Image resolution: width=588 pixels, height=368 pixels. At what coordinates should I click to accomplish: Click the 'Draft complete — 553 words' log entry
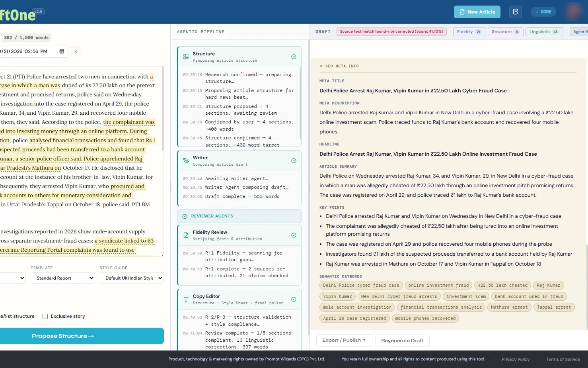click(x=242, y=197)
